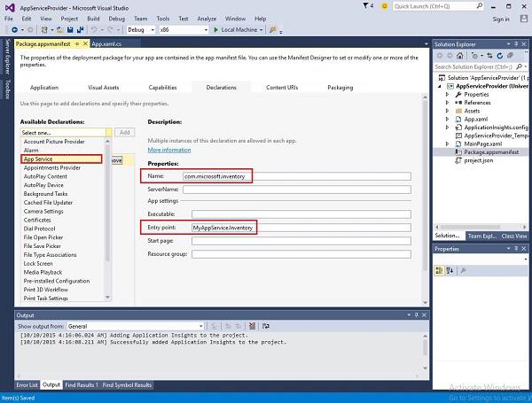
Task: Click the Undo toolbar icon
Action: [x=93, y=29]
